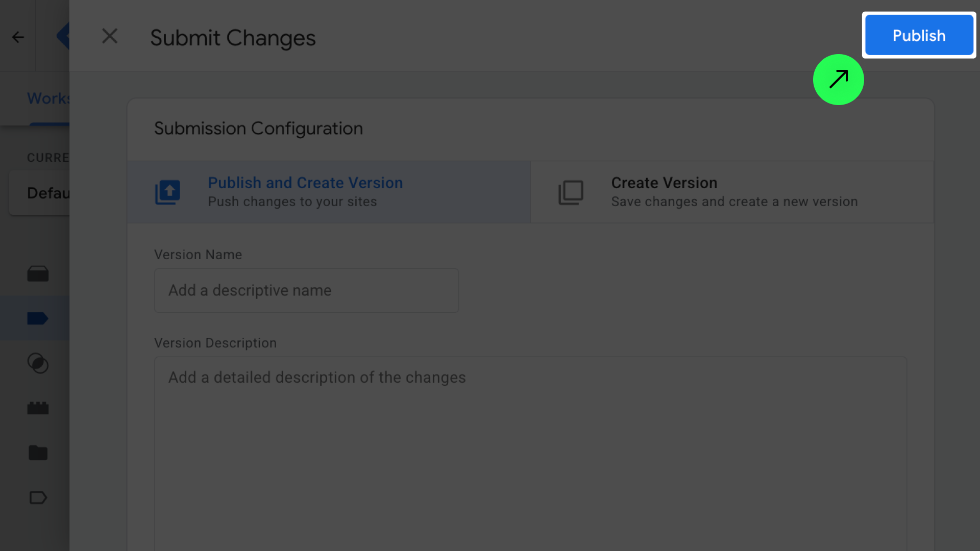
Task: Close the Submit Changes panel
Action: coord(109,36)
